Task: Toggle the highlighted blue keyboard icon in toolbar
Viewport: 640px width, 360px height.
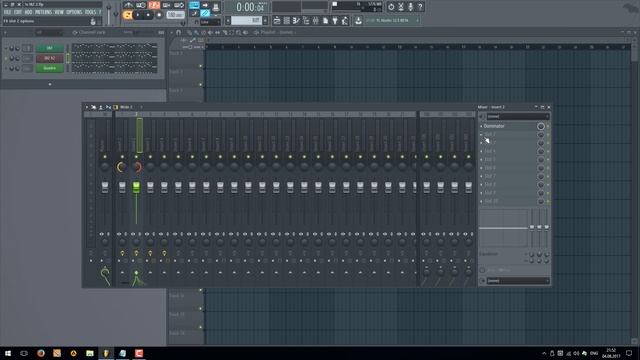Action: tap(194, 5)
